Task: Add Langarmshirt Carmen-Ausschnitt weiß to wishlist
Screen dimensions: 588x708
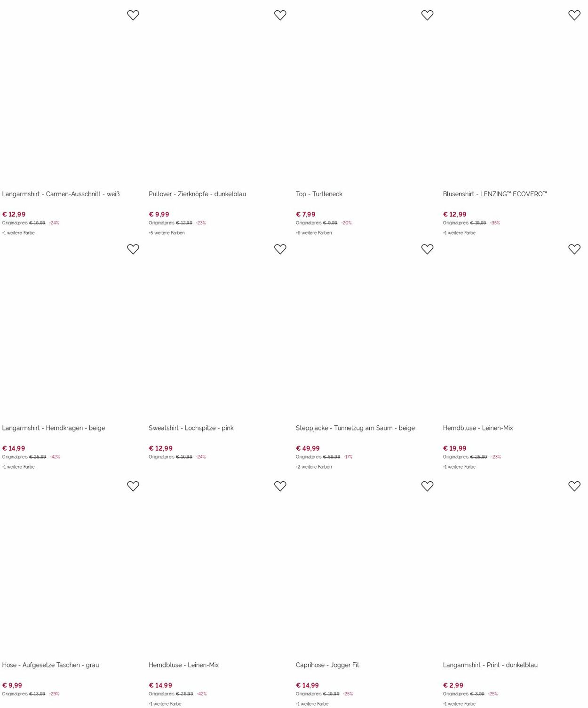Action: [x=133, y=15]
